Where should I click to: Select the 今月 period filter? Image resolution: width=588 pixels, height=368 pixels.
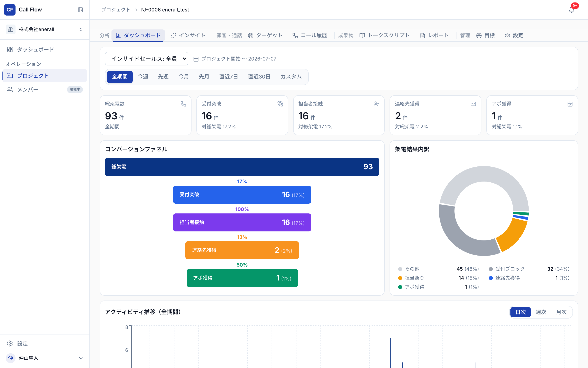(184, 77)
